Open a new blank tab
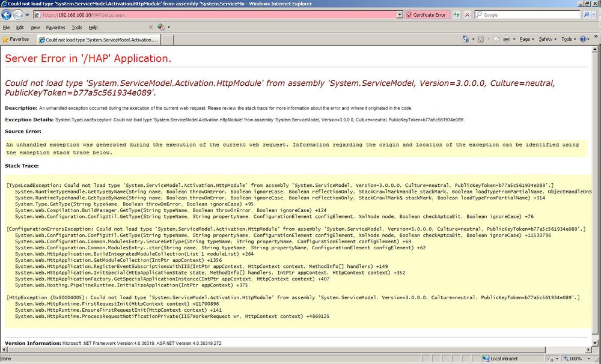This screenshot has width=601, height=364. coord(168,40)
